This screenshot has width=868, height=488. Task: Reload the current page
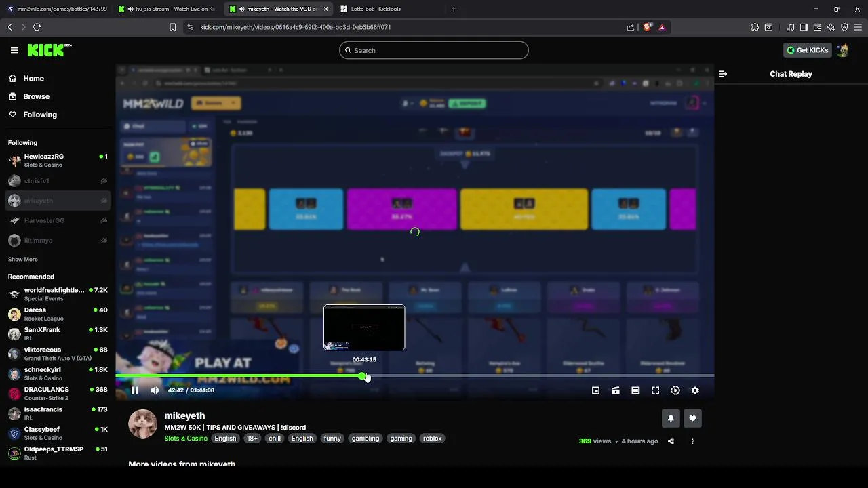coord(37,27)
